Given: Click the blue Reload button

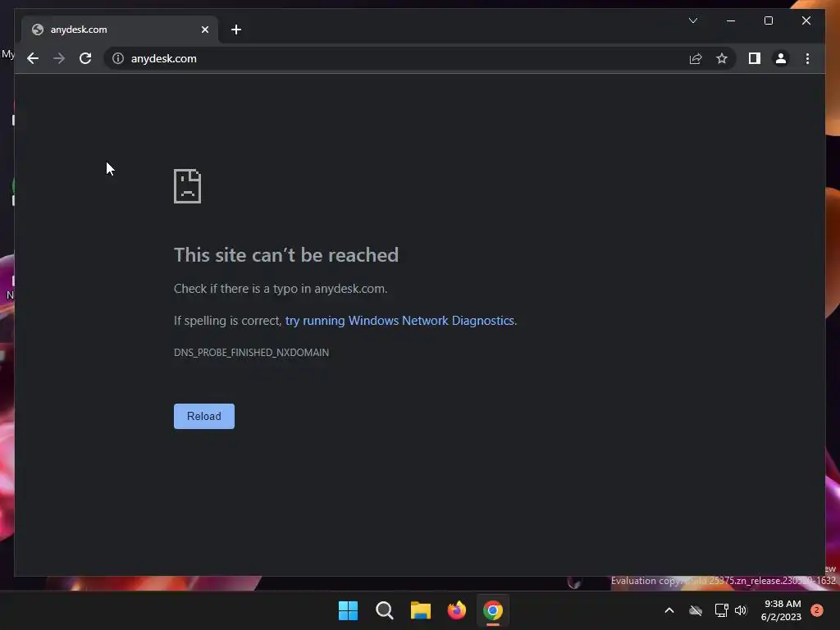Looking at the screenshot, I should click(204, 416).
